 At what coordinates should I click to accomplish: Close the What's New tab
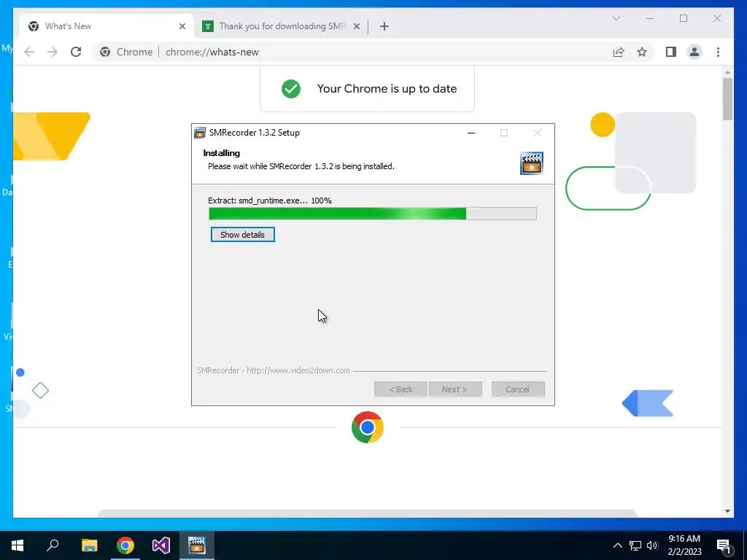coord(182,26)
